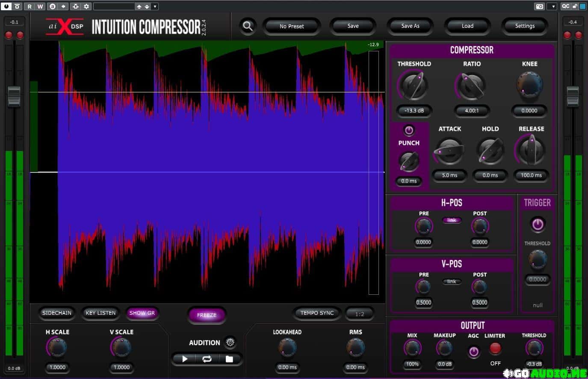Viewport: 588px width, 379px height.
Task: Click the bypass effect button in host toolbar
Action: (17, 6)
